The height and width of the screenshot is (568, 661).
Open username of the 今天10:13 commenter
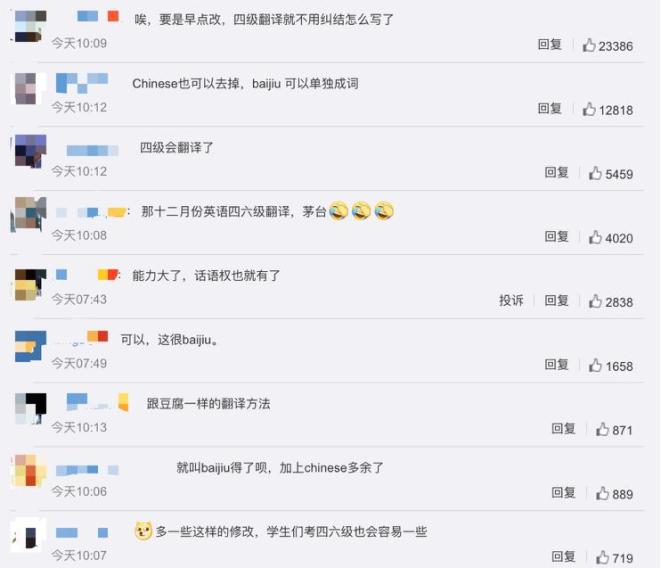click(97, 402)
